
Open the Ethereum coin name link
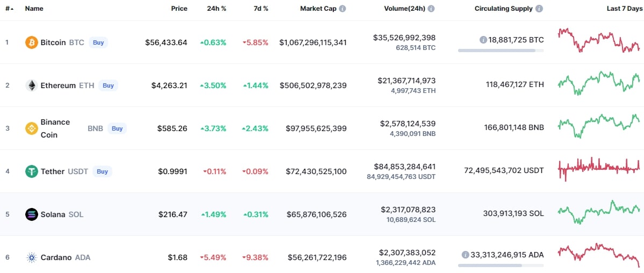(x=58, y=85)
